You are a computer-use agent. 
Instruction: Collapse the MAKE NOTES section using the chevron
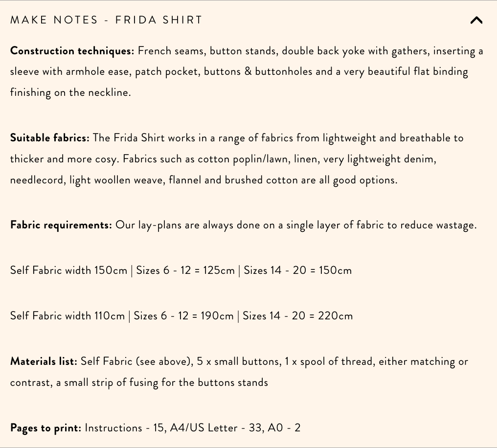pyautogui.click(x=476, y=20)
